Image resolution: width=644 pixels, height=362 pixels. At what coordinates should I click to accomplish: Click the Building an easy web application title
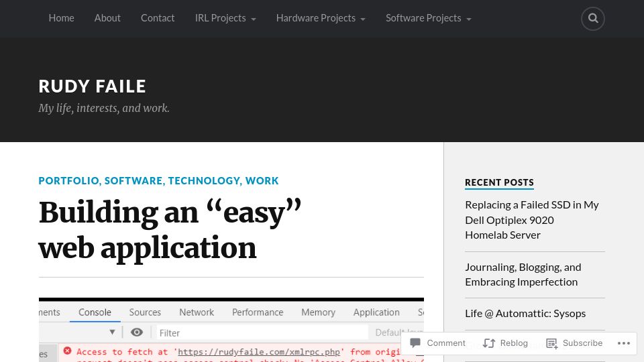(x=170, y=230)
